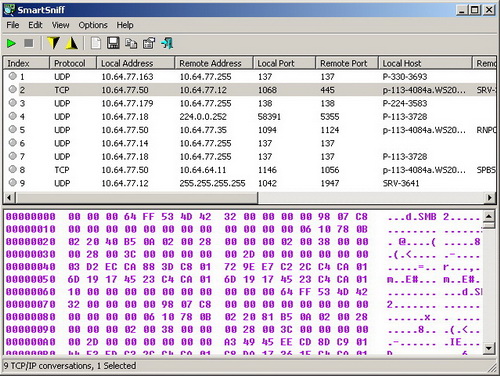Select remote address 224.0.0.252
This screenshot has height=376, width=500.
coord(203,117)
